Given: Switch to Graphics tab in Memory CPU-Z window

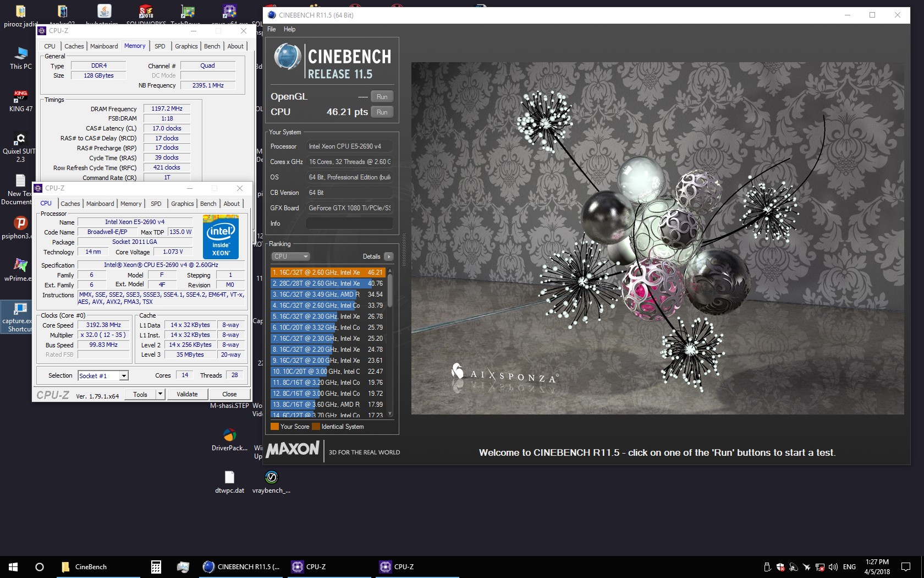Looking at the screenshot, I should click(x=186, y=46).
